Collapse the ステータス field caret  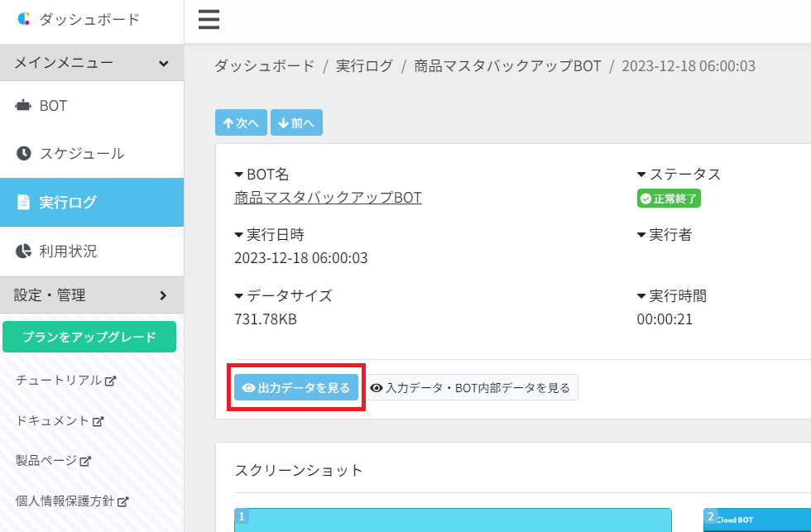click(x=641, y=175)
